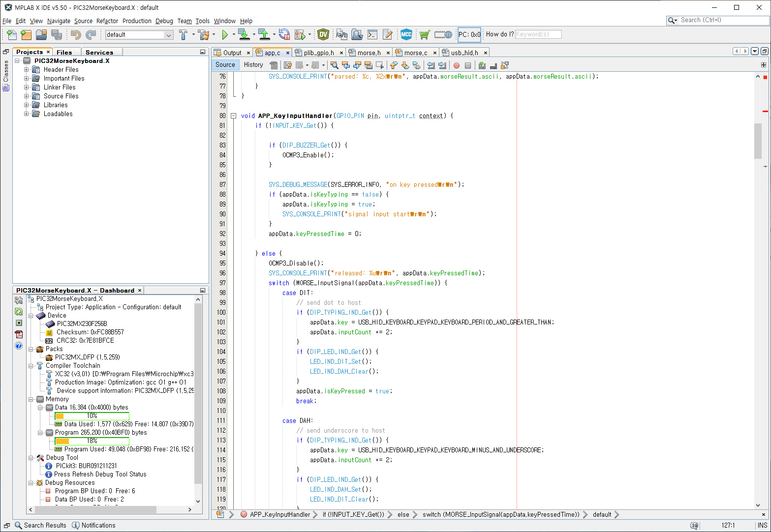Toggle Highlight Search icon in editor toolbar
The width and height of the screenshot is (771, 532).
[369, 65]
